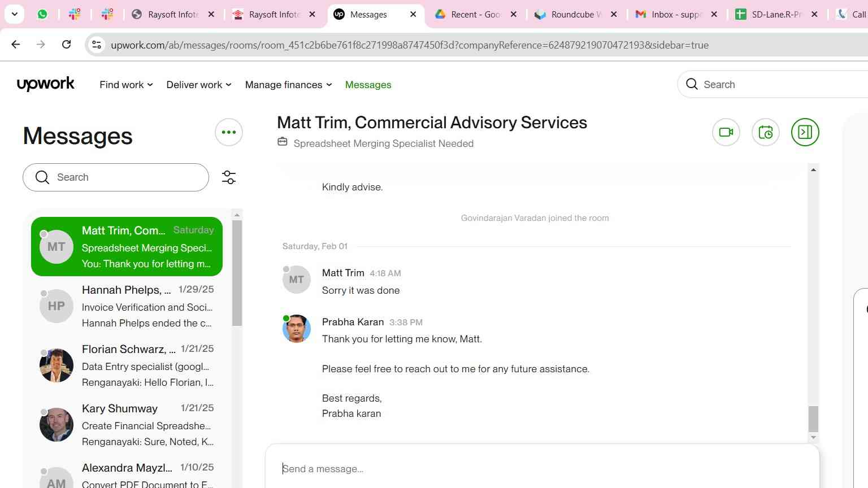868x488 pixels.
Task: Close the Gmail Inbox tab
Action: pos(714,14)
